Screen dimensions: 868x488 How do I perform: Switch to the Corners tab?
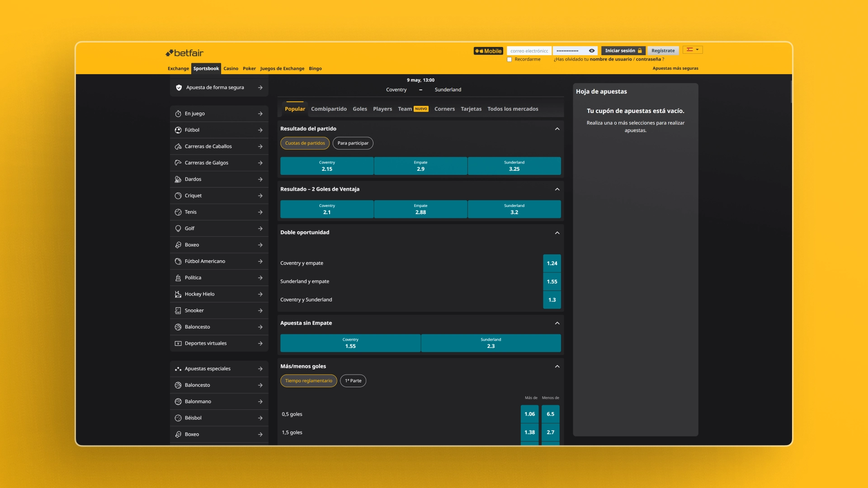[x=444, y=109]
